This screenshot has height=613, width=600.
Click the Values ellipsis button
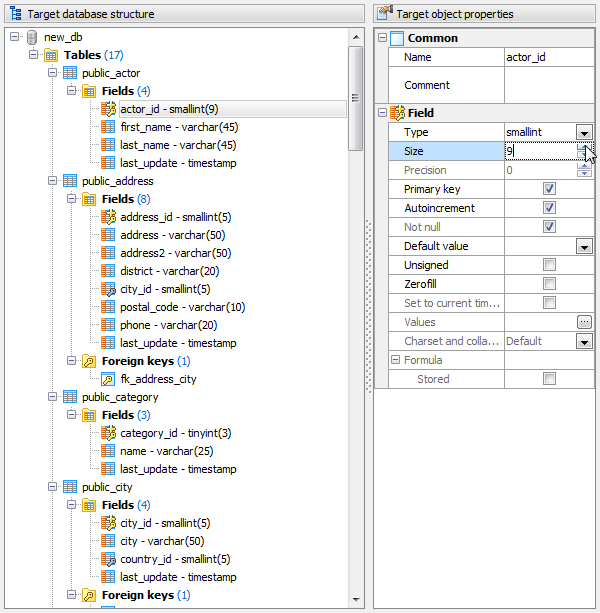[x=584, y=322]
